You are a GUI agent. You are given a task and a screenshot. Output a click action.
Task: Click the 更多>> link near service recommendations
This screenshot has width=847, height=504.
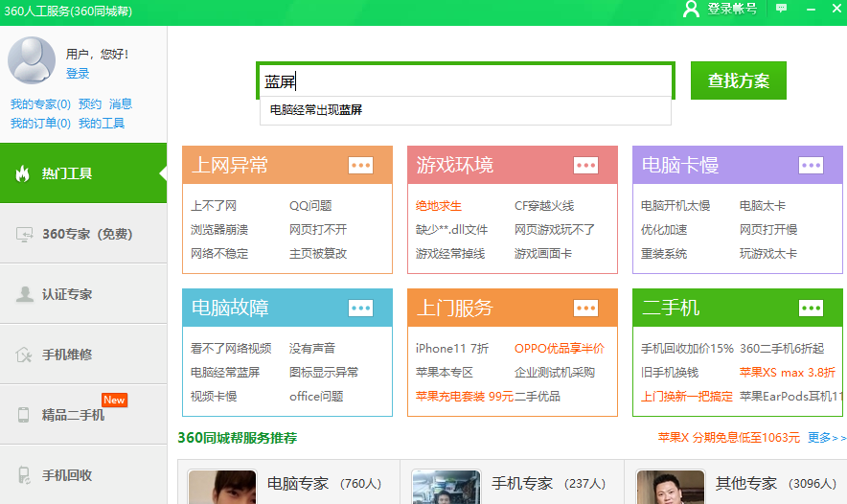827,438
